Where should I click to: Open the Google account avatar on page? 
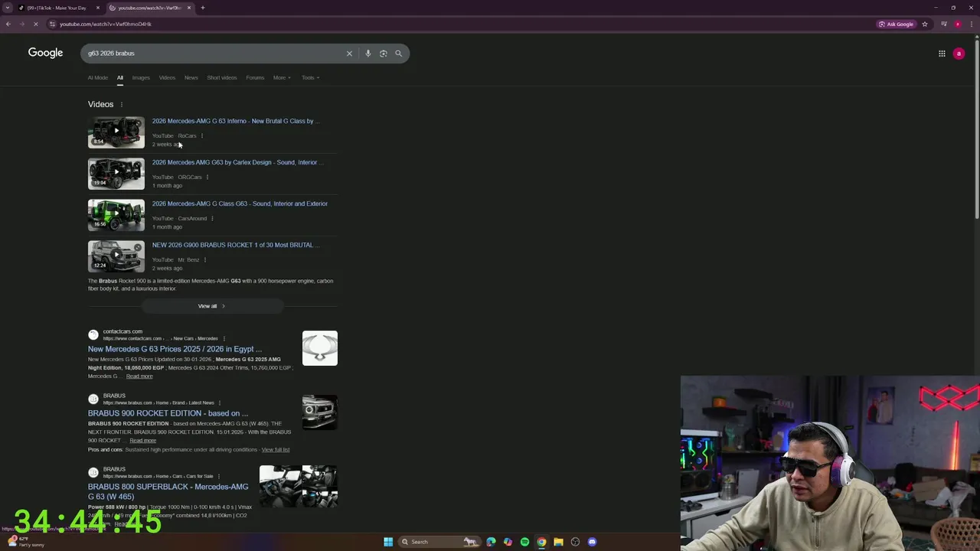(x=959, y=54)
